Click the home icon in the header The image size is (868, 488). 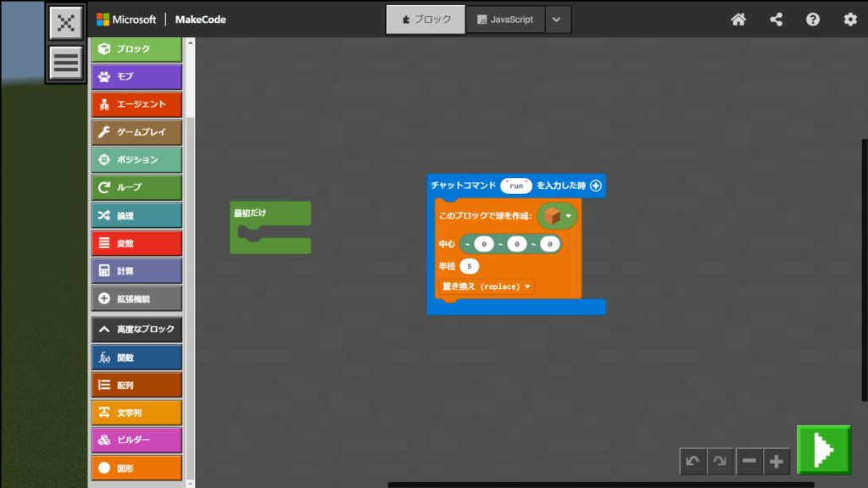click(738, 19)
